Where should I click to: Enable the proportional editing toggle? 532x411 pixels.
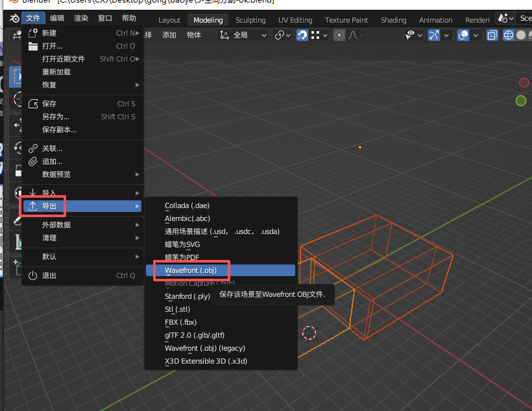339,35
